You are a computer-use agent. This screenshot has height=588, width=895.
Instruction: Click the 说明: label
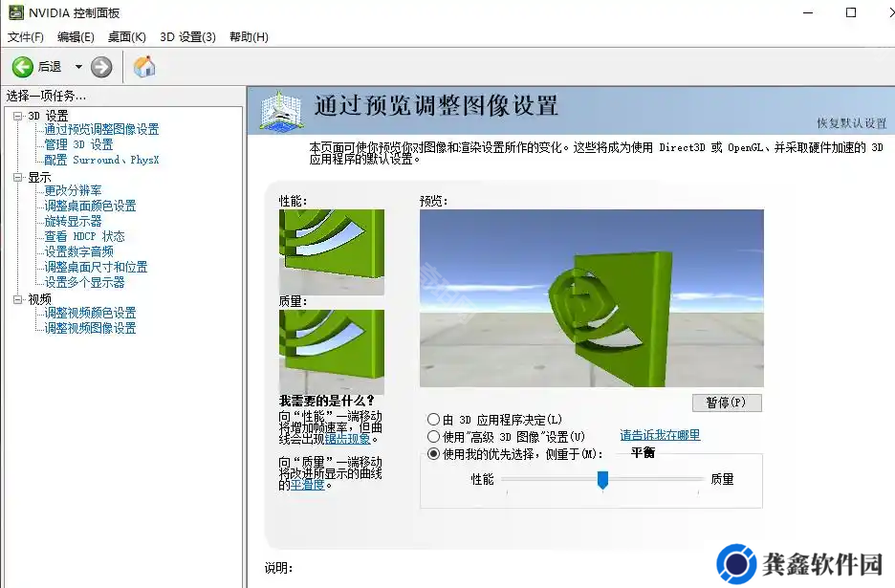[x=278, y=568]
